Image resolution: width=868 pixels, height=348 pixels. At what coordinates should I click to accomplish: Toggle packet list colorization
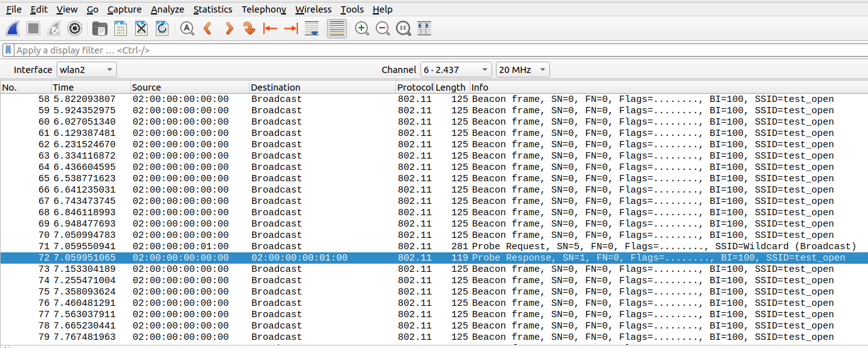[x=337, y=28]
